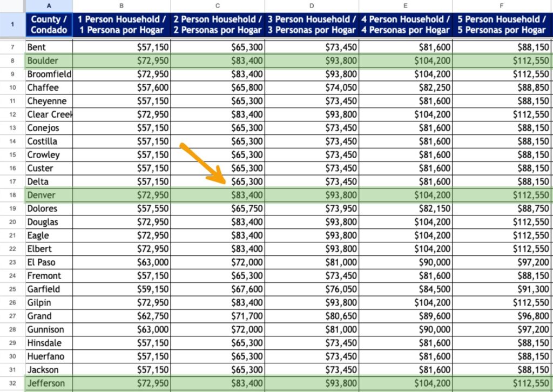Image resolution: width=553 pixels, height=392 pixels.
Task: Select row number 8 for Boulder
Action: (12, 60)
